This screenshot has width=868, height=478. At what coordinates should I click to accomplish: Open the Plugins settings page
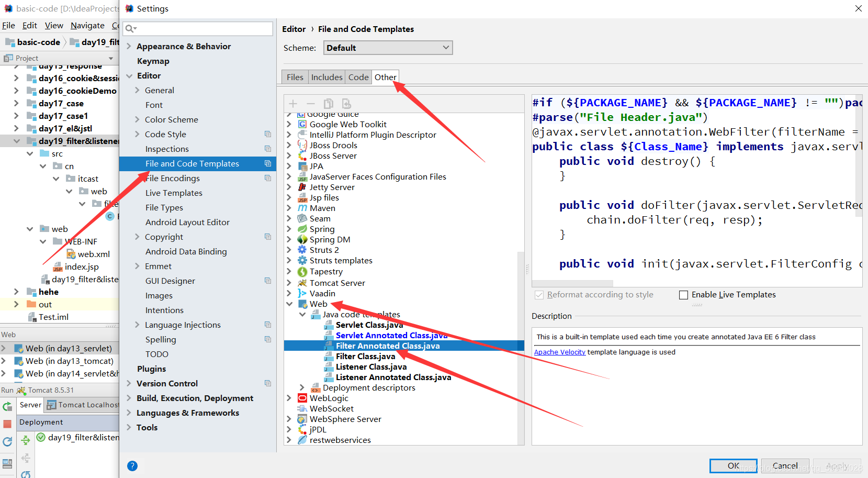152,369
